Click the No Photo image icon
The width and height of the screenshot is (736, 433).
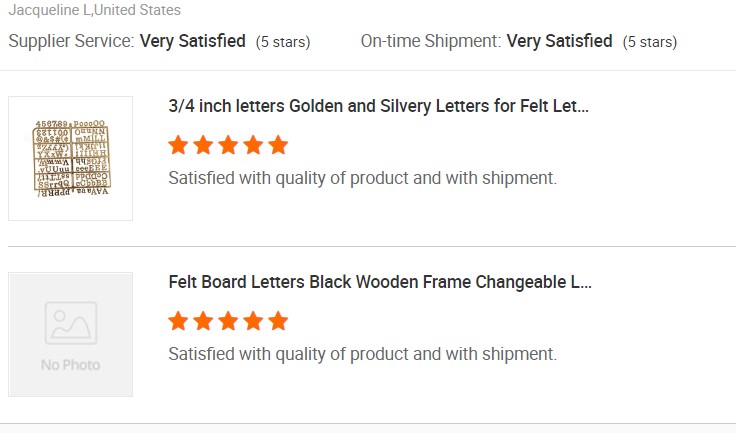[x=71, y=323]
